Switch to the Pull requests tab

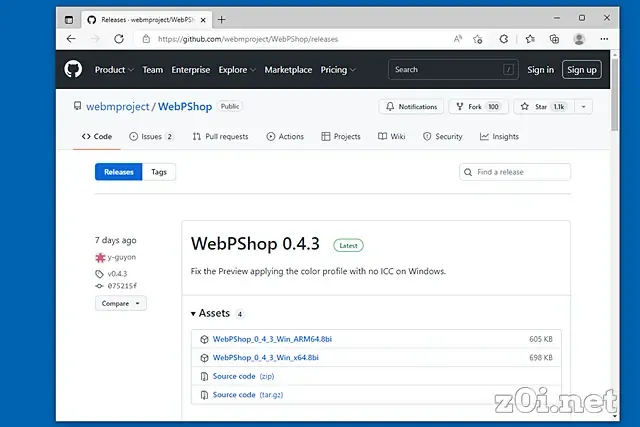(x=220, y=136)
